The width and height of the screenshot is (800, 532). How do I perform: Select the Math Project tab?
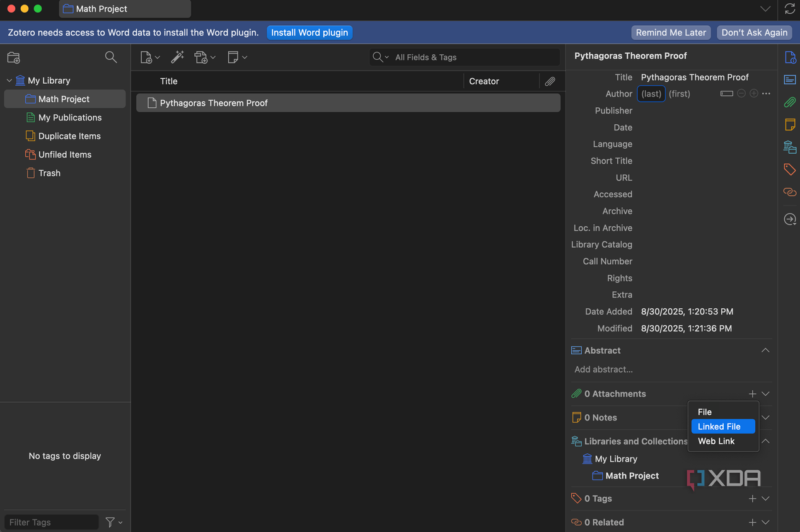[125, 9]
